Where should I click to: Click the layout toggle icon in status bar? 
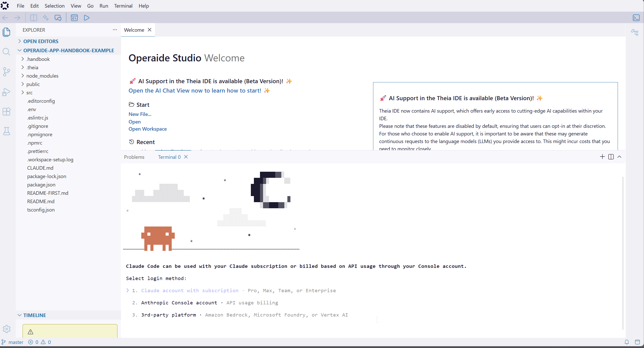pyautogui.click(x=637, y=342)
